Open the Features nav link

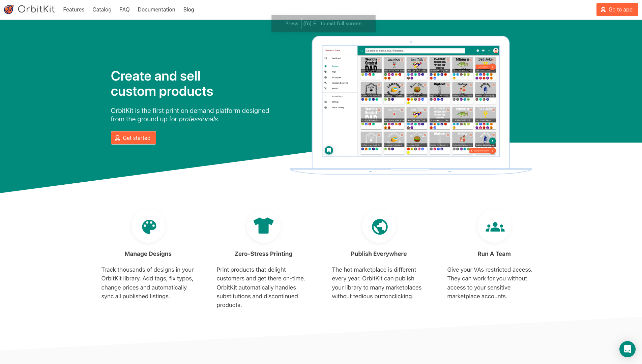coord(74,9)
